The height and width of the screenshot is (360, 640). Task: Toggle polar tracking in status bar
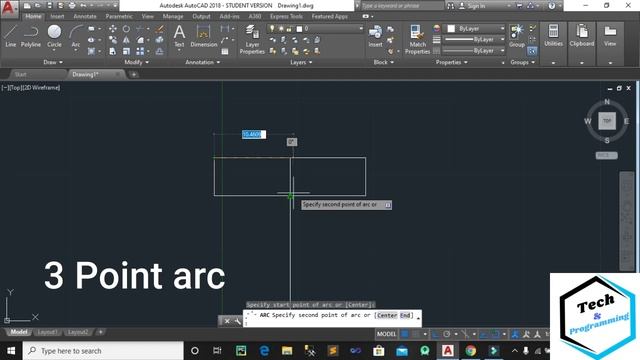click(x=447, y=334)
